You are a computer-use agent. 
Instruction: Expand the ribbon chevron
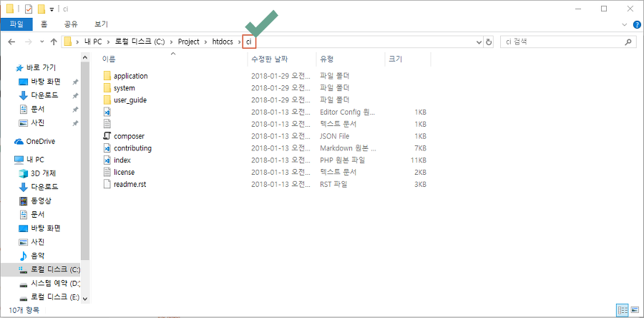pyautogui.click(x=624, y=24)
